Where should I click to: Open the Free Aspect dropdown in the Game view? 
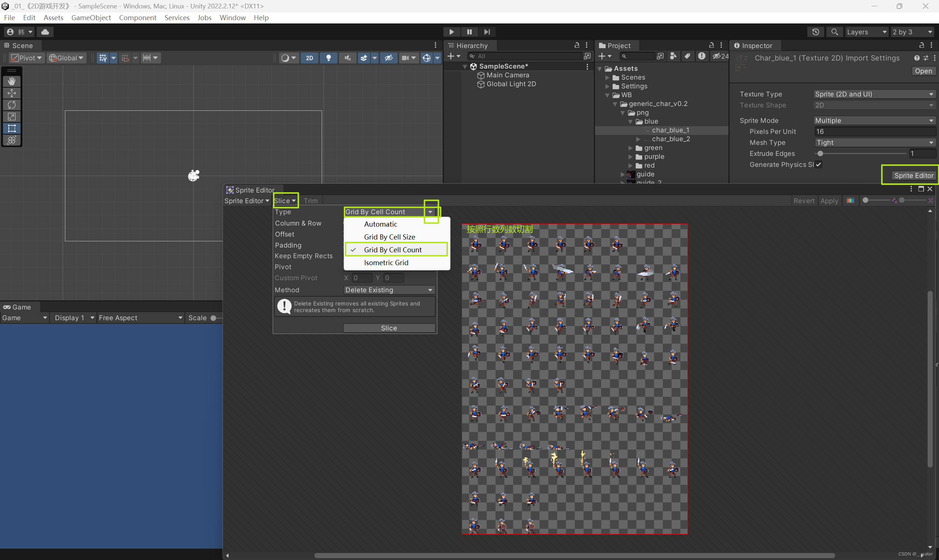click(x=140, y=317)
